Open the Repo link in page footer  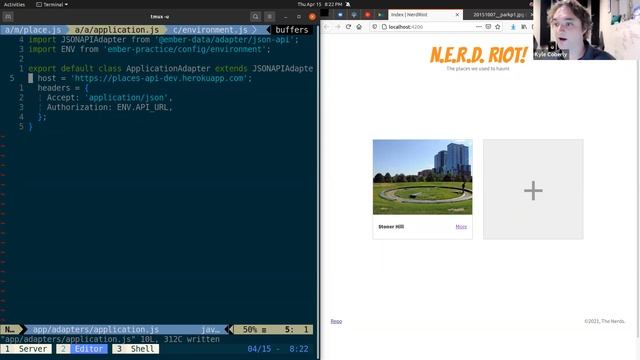pyautogui.click(x=336, y=321)
